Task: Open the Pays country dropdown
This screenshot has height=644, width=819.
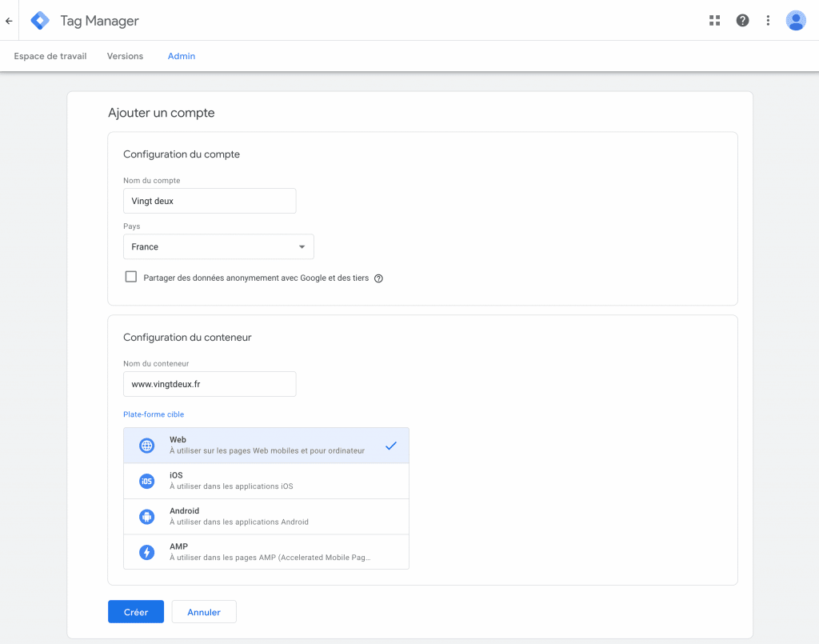Action: point(218,247)
